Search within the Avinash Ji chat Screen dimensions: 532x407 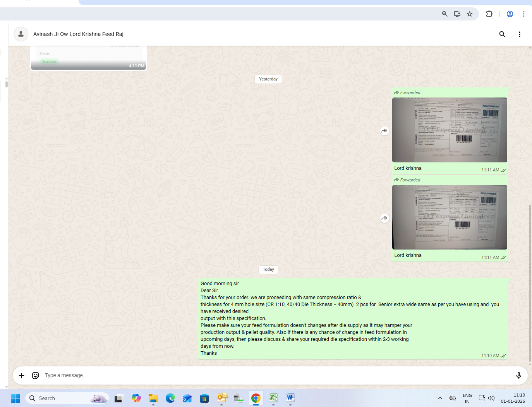[502, 34]
